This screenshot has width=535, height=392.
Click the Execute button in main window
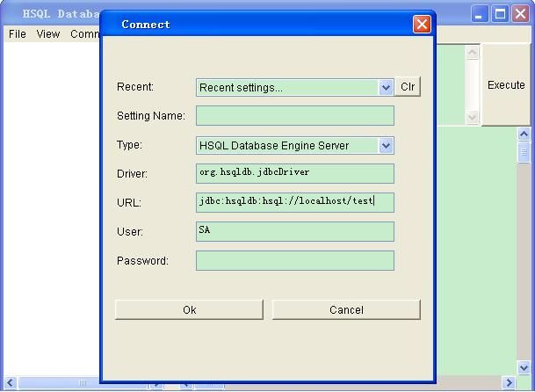506,84
